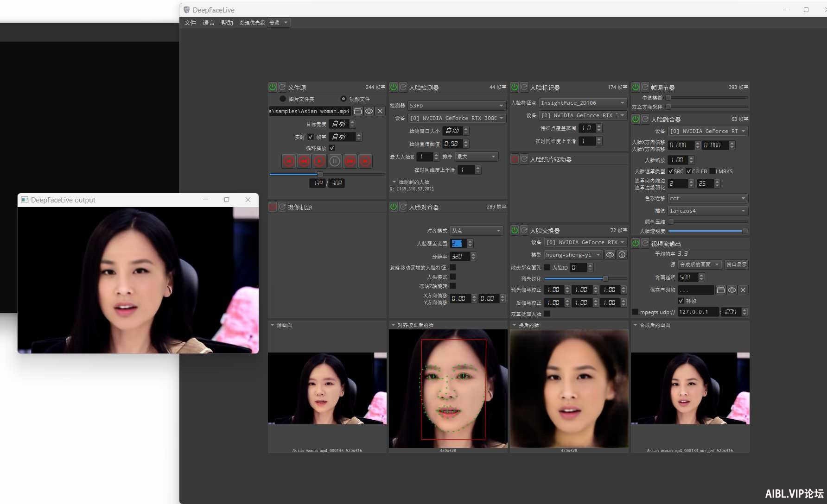The width and height of the screenshot is (827, 504).
Task: Toggle power for 人脸标记器 module
Action: coord(515,87)
